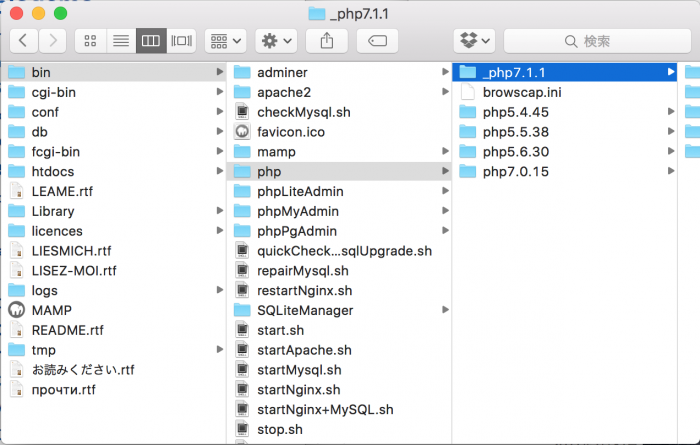
Task: Go forward with the right arrow
Action: [53, 41]
